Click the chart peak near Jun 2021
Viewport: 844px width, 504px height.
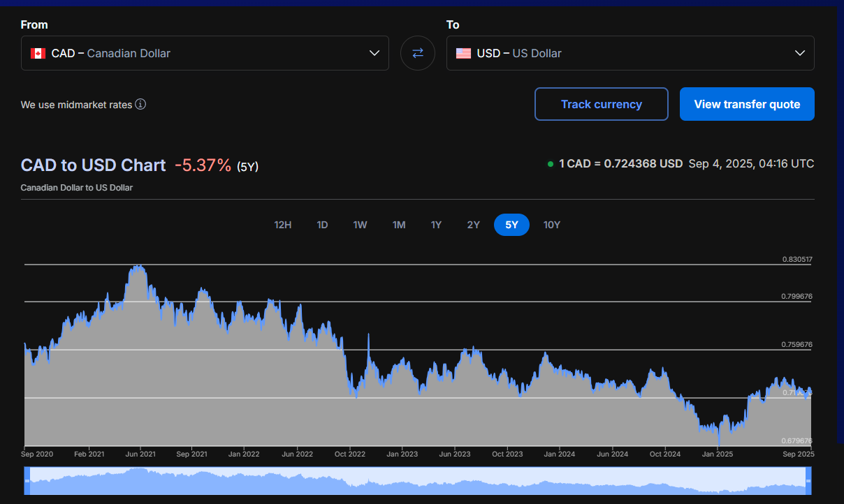(139, 266)
